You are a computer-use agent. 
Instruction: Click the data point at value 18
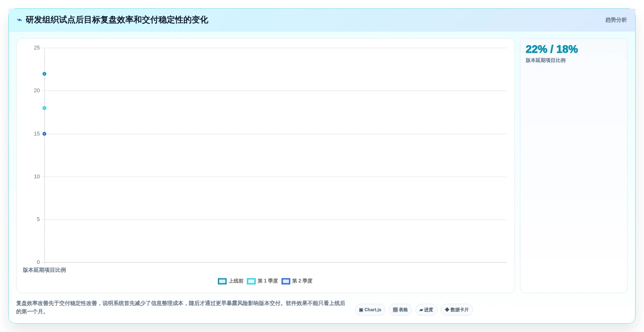tap(44, 108)
